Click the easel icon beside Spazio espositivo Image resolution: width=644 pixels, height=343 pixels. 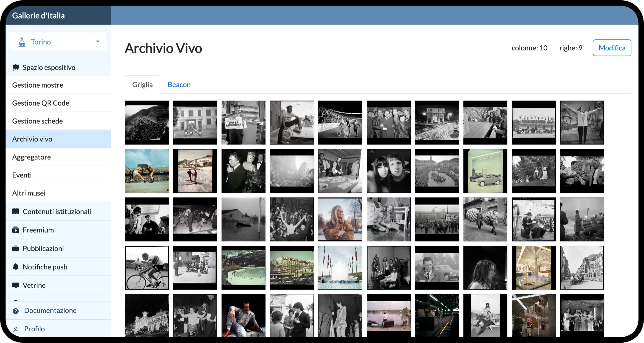pyautogui.click(x=16, y=68)
